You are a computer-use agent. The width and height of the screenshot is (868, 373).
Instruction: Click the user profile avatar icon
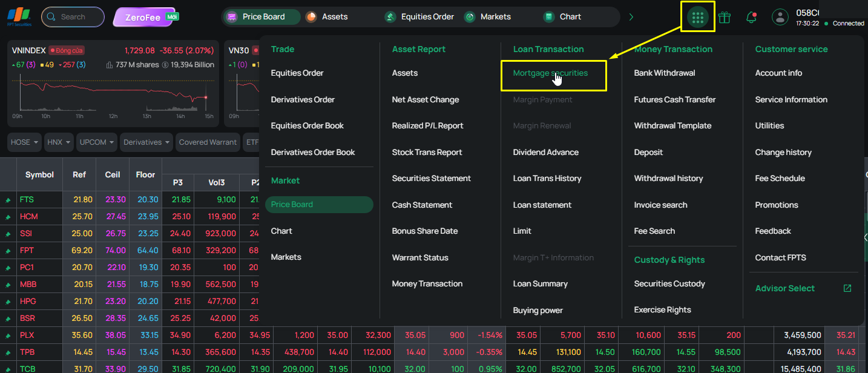[780, 17]
